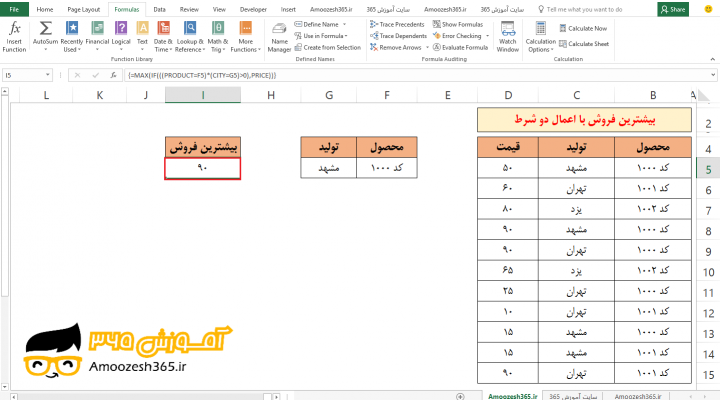Click the formula bar fx icon
Screen dimensions: 720x400
[x=113, y=75]
